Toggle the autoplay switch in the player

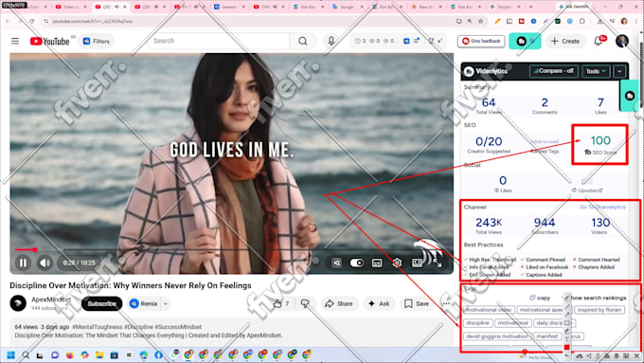pos(356,263)
